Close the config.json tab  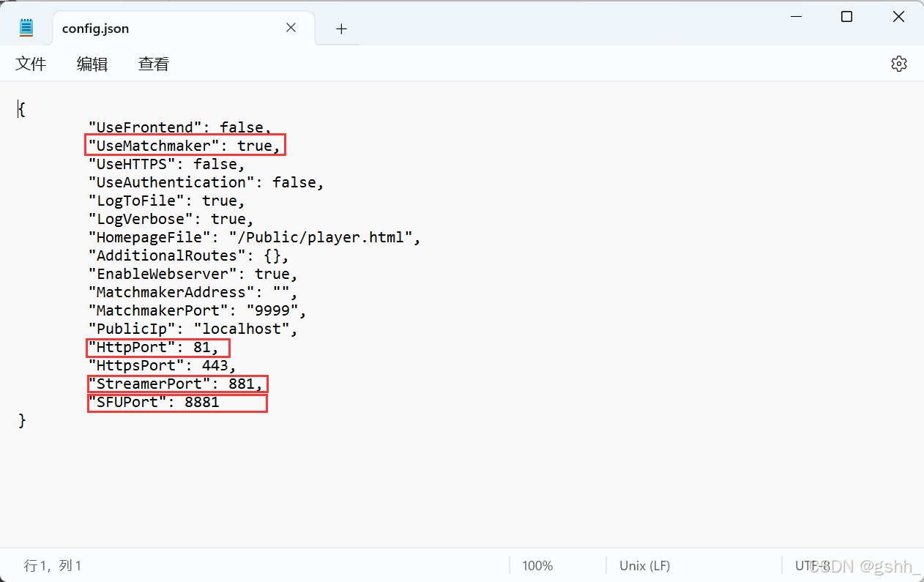[291, 28]
